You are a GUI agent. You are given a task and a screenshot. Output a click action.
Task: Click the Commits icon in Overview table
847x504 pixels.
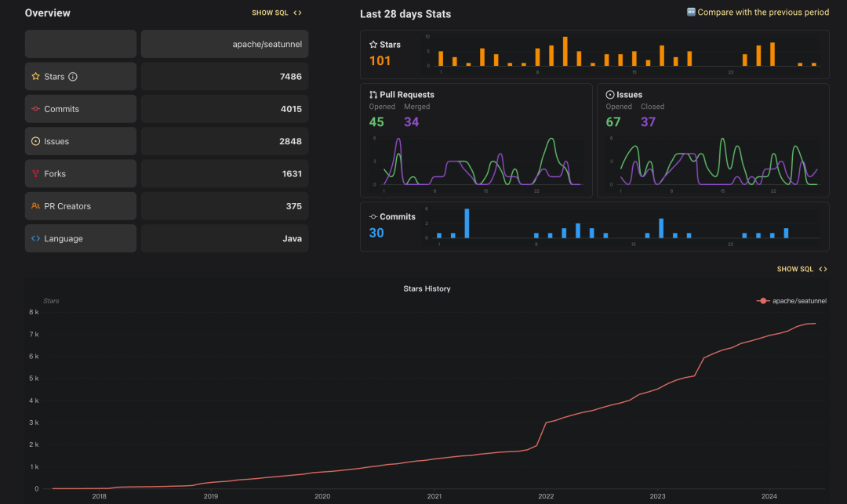(36, 109)
